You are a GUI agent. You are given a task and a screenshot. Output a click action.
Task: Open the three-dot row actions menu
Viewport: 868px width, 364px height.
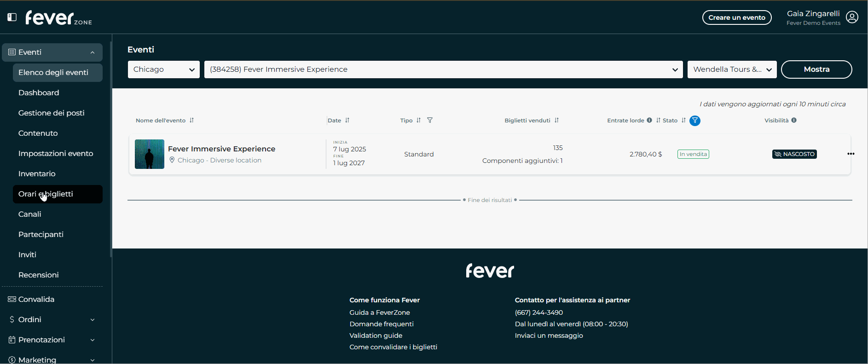851,154
